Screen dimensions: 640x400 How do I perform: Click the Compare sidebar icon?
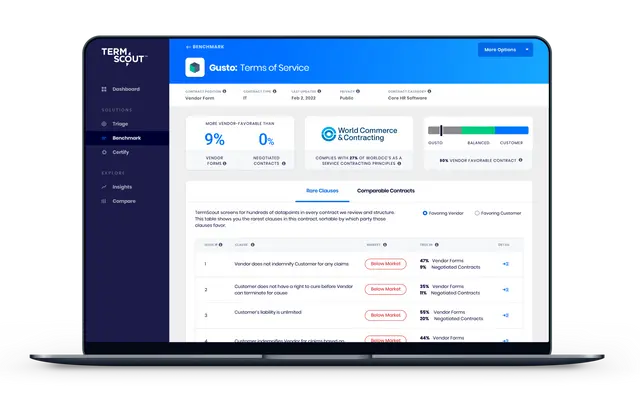pyautogui.click(x=104, y=201)
